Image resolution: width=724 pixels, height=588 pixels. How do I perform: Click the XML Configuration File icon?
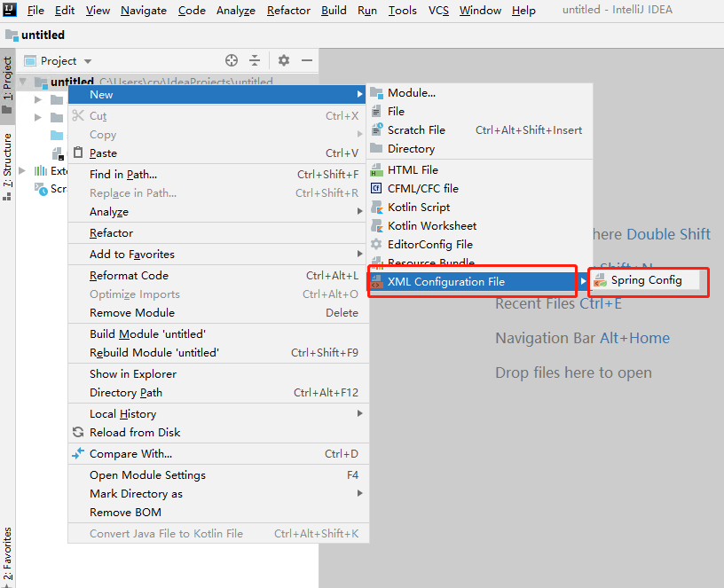click(376, 281)
